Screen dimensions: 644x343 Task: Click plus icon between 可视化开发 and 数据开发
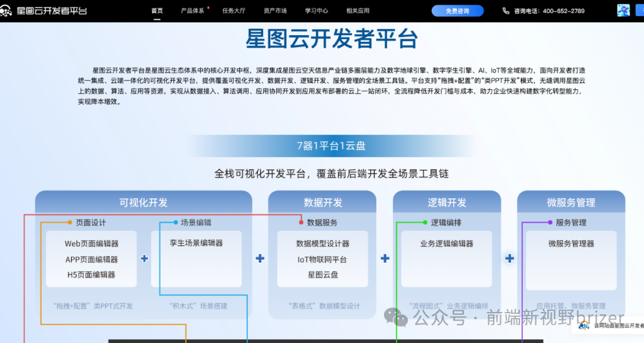click(x=260, y=258)
